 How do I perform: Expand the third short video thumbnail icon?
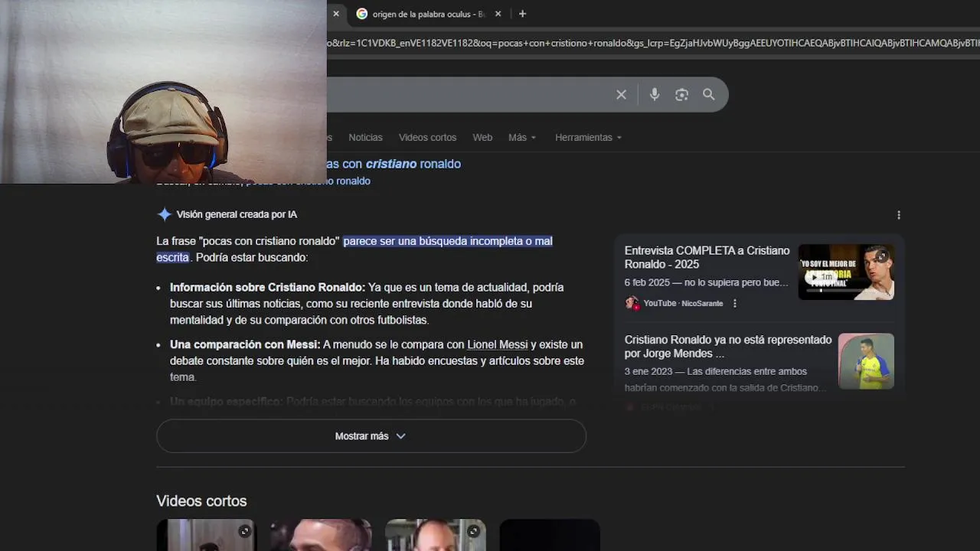point(473,531)
